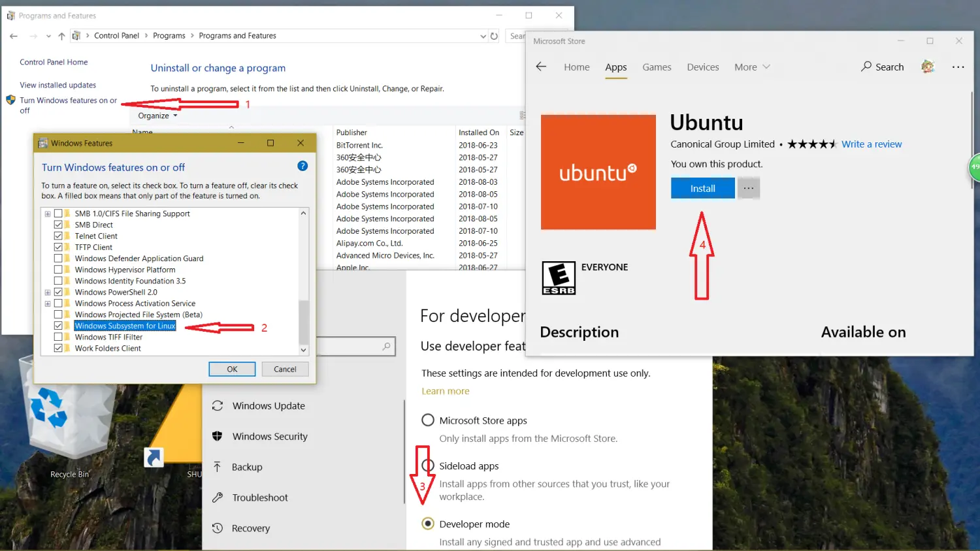Open View installed updates link
980x551 pixels.
coord(57,85)
